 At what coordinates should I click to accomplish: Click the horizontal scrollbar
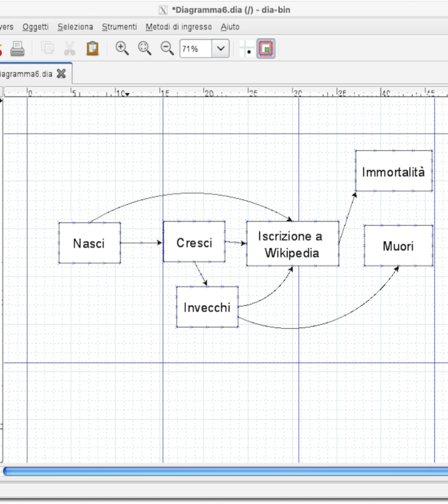point(225,471)
